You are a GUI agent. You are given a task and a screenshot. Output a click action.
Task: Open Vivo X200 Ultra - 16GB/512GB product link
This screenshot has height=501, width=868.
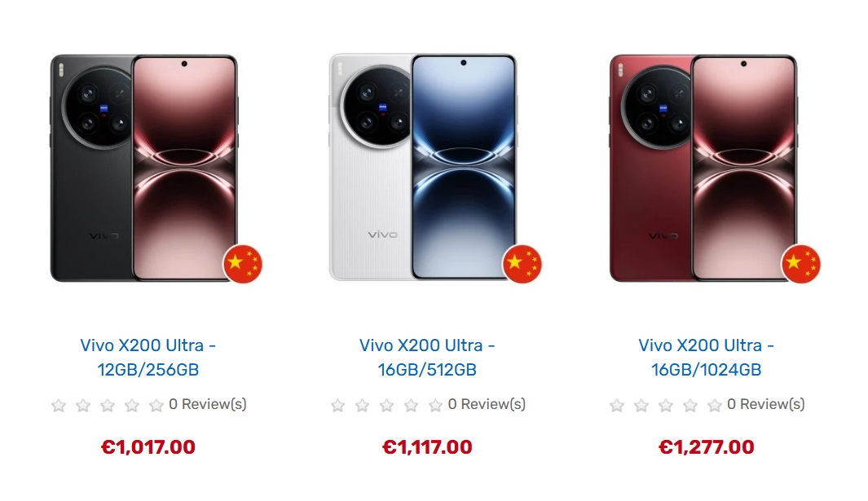tap(427, 357)
